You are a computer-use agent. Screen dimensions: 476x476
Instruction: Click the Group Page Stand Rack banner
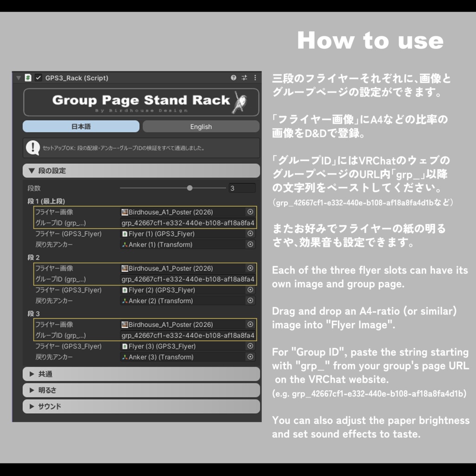click(141, 102)
